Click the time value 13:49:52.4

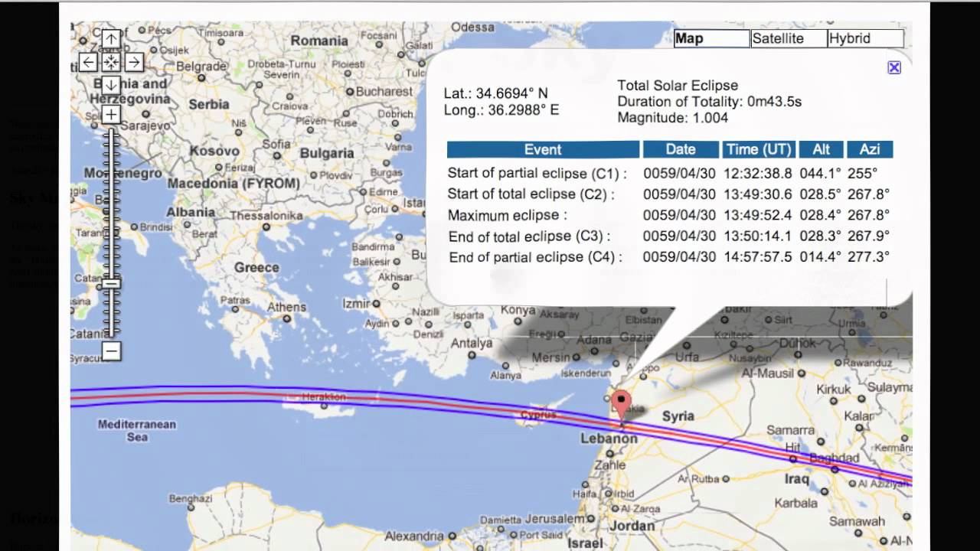click(759, 216)
